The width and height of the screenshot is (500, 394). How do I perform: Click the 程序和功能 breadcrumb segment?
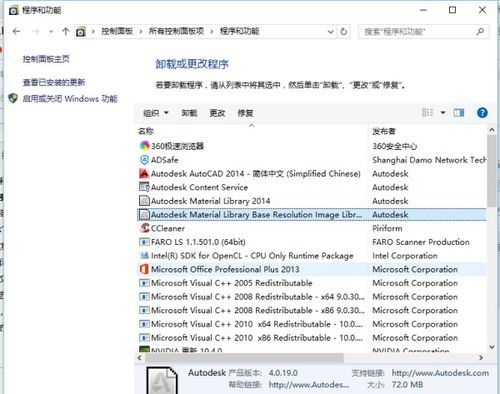(239, 31)
